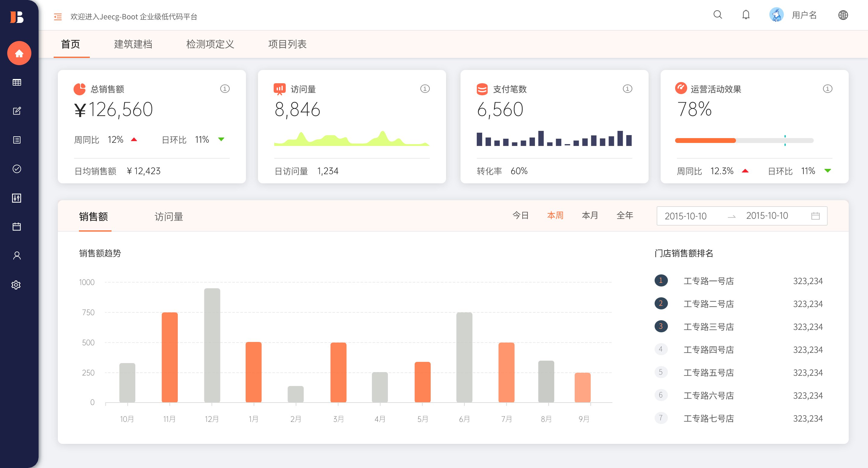Click the 2月 short bar
868x468 pixels.
(295, 394)
